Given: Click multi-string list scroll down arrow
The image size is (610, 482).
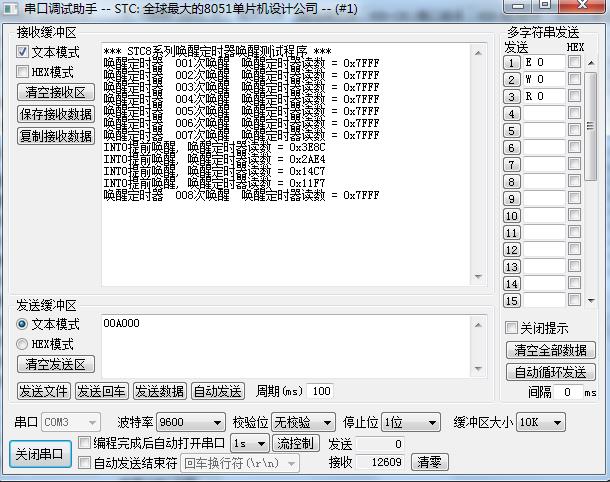Looking at the screenshot, I should click(x=591, y=300).
